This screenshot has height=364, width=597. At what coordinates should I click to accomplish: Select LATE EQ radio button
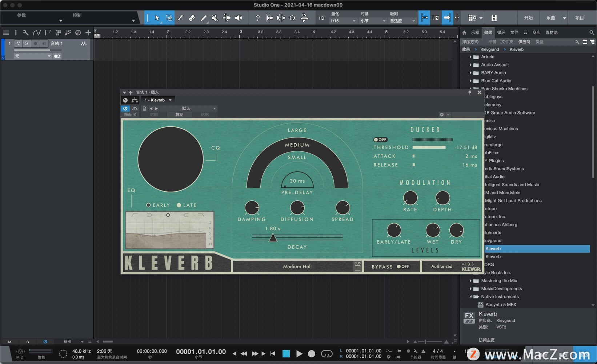click(x=179, y=205)
